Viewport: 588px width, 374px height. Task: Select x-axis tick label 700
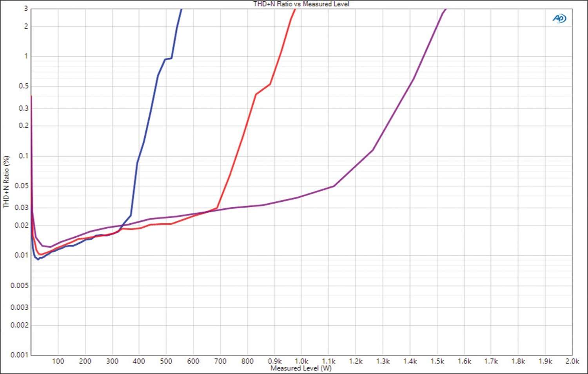[x=220, y=361]
